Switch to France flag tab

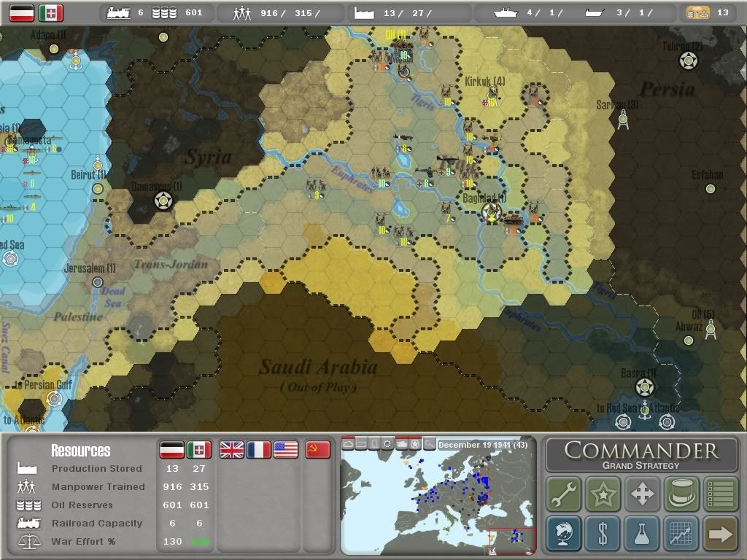[x=259, y=449]
